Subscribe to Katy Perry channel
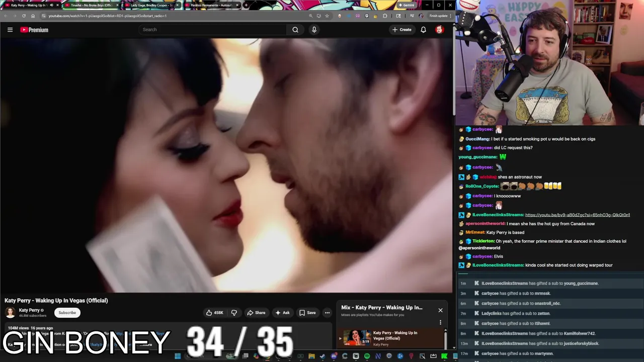 click(67, 313)
